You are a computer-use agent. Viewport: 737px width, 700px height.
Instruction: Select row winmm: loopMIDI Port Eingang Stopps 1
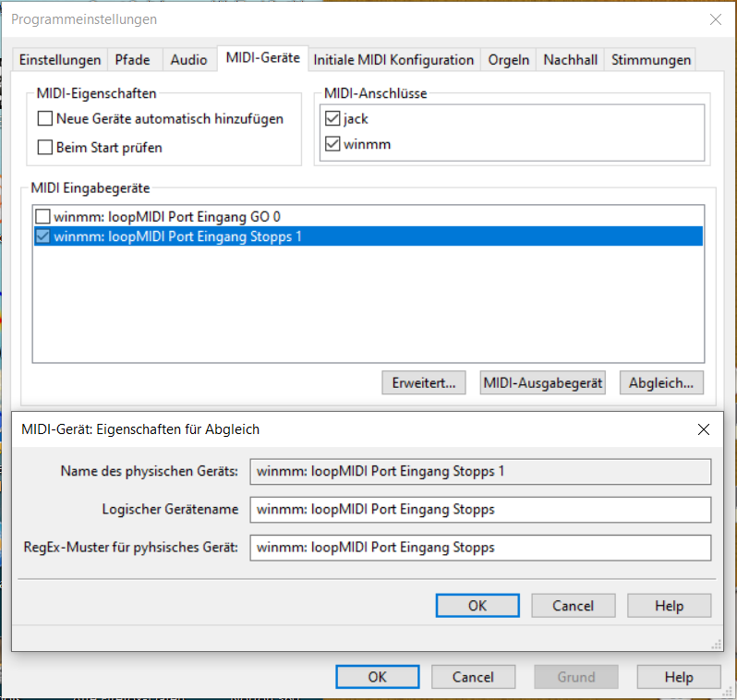click(368, 236)
